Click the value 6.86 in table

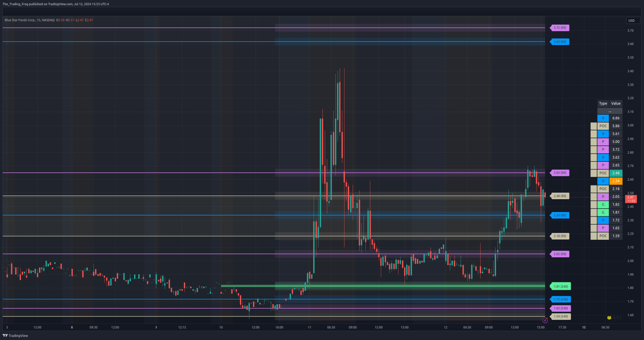(x=616, y=118)
